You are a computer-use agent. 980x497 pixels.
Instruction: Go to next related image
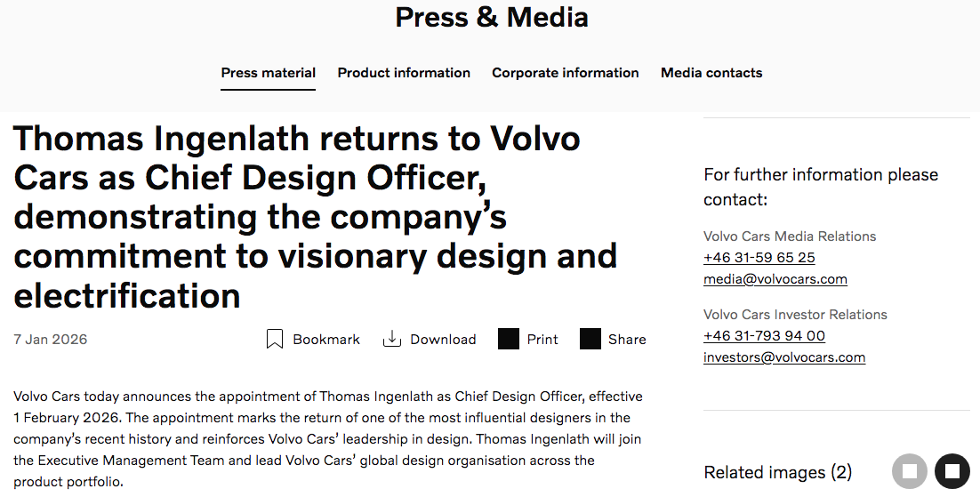(952, 471)
